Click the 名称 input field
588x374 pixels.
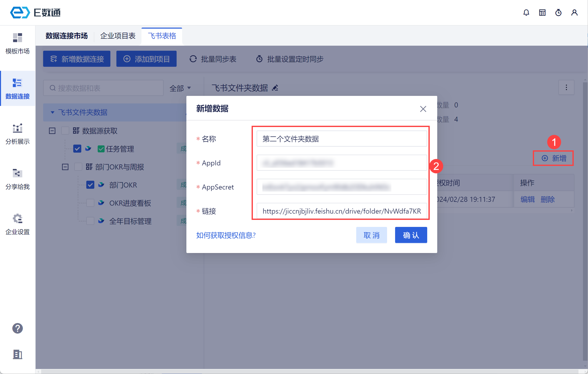(x=341, y=139)
